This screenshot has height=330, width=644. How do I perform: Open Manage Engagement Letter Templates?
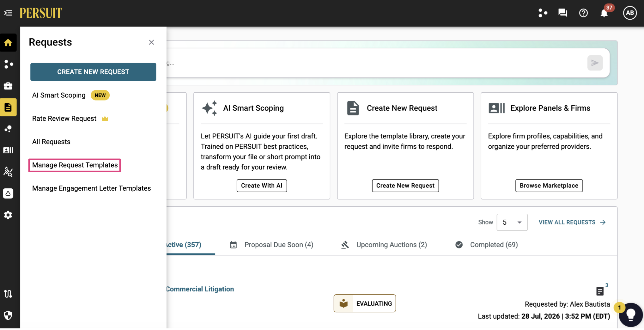point(92,188)
